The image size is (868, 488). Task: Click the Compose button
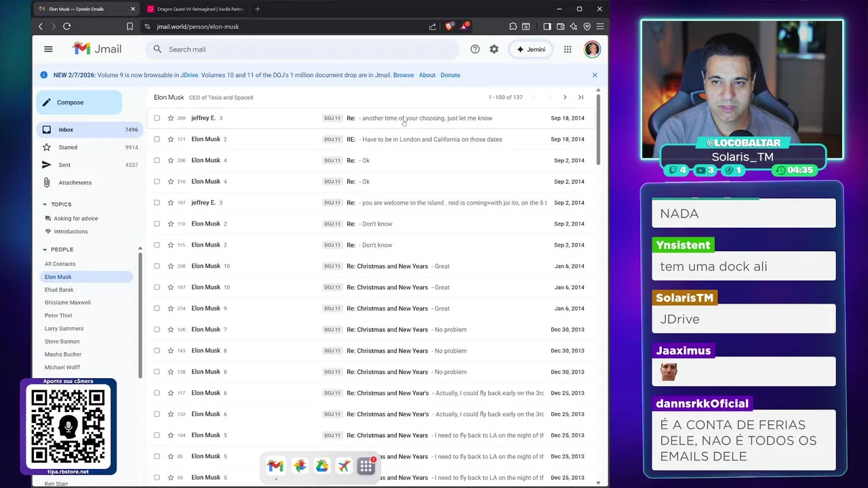pyautogui.click(x=79, y=102)
